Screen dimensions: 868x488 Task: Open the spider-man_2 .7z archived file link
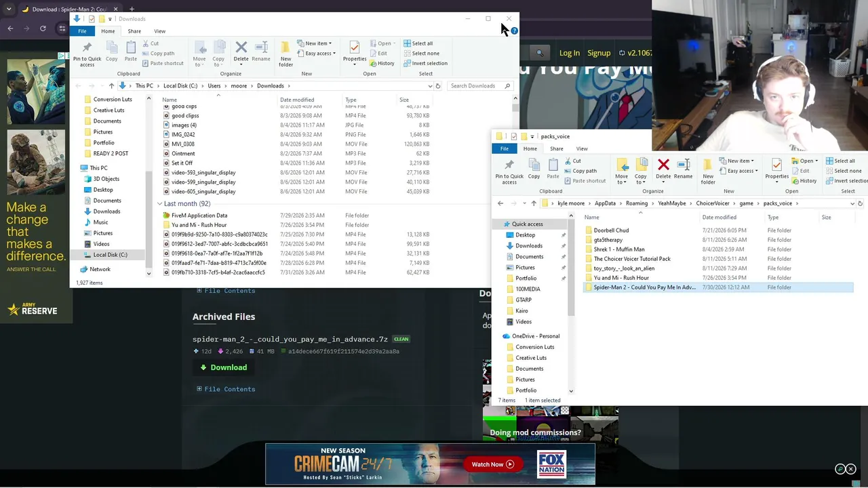pyautogui.click(x=290, y=339)
